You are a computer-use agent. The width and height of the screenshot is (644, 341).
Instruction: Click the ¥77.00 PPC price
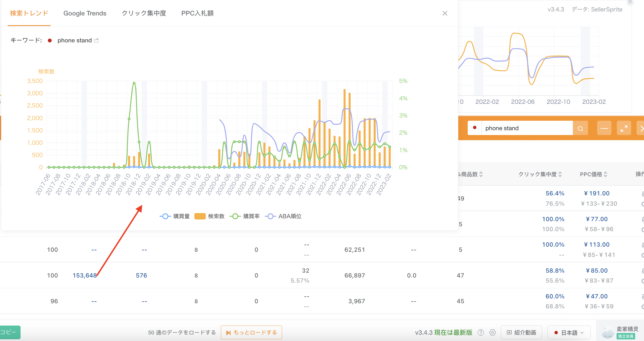tap(597, 219)
